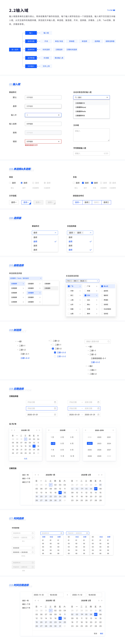
Task: Remove the 广东 tag from the multi-cascader
Action: click(x=71, y=281)
